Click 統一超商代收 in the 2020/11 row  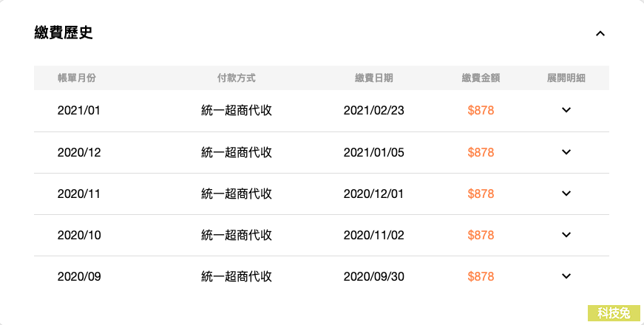point(237,194)
